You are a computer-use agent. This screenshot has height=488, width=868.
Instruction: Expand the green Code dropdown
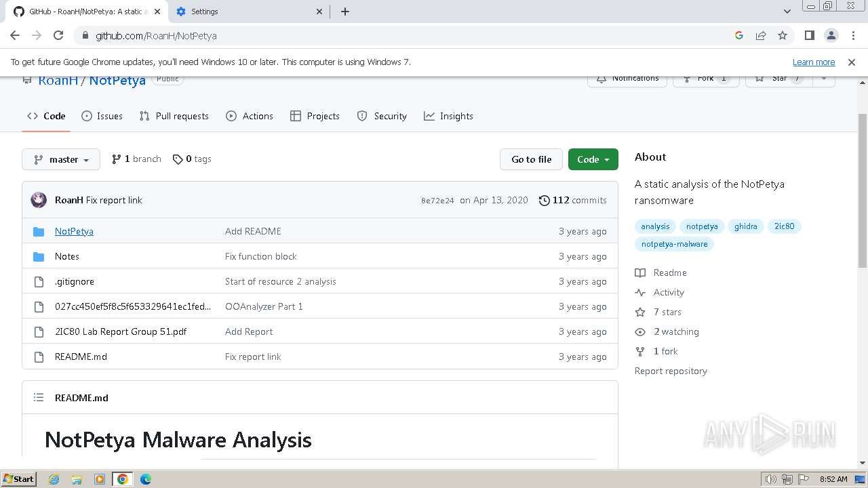pyautogui.click(x=593, y=159)
